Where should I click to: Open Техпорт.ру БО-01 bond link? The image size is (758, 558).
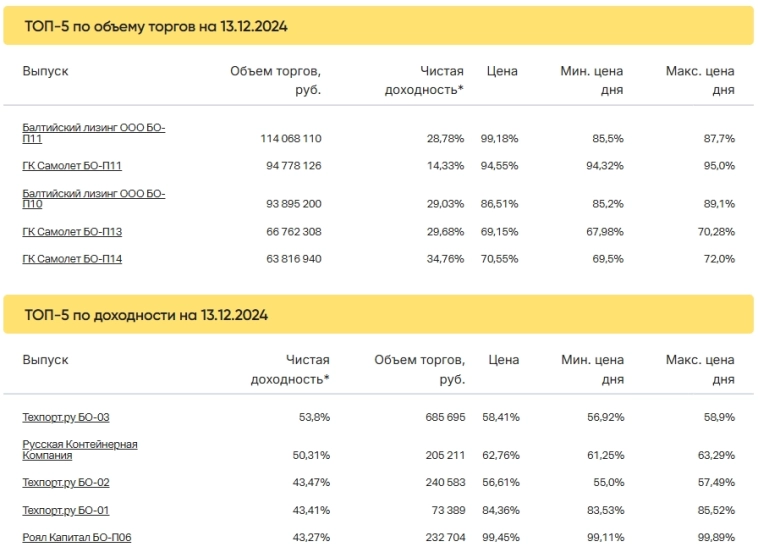click(66, 511)
